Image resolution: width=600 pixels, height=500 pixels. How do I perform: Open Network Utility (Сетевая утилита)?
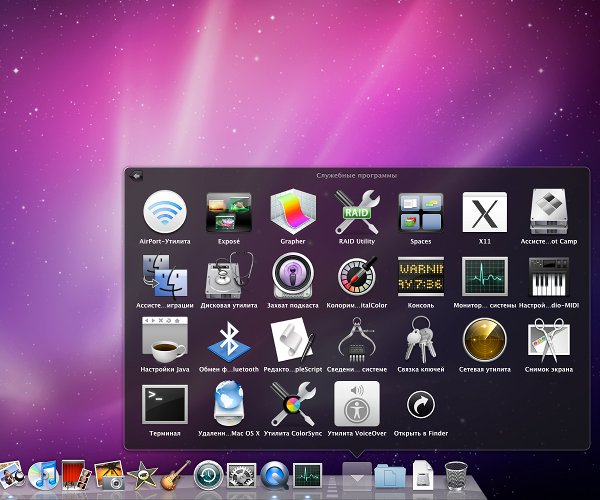(x=485, y=339)
